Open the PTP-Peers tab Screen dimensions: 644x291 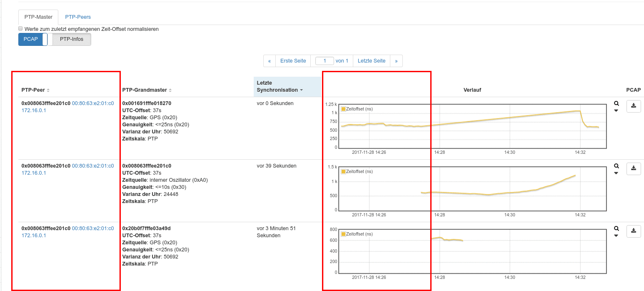pos(78,17)
